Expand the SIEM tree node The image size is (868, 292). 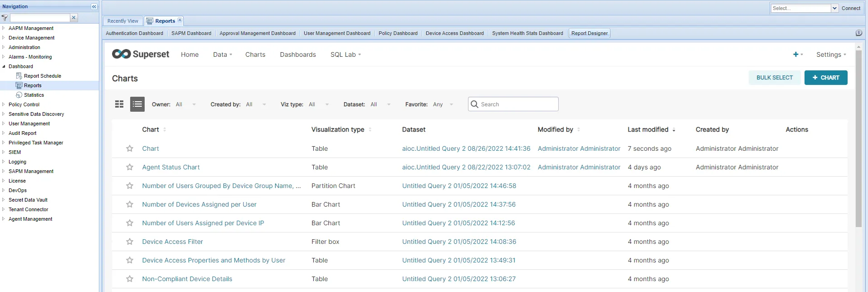pos(4,152)
